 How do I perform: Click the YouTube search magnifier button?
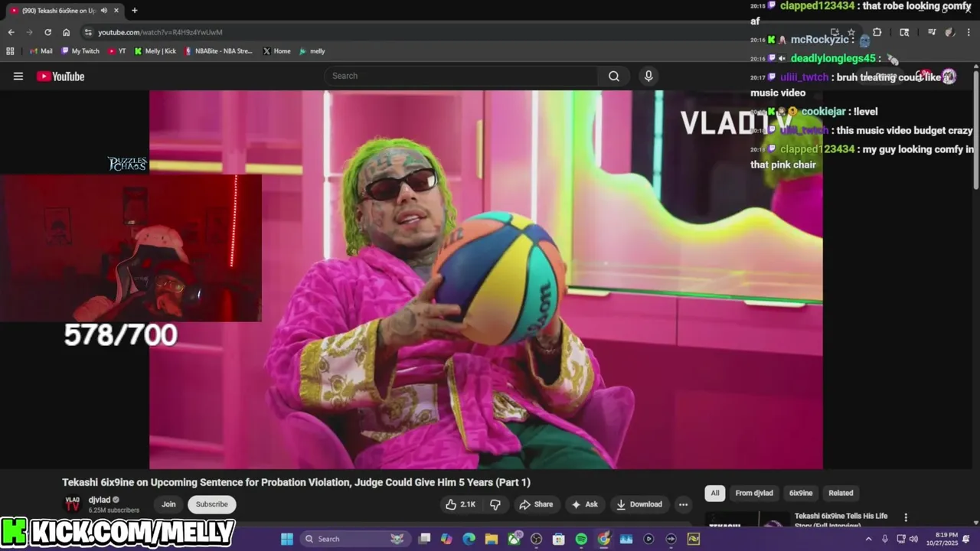click(614, 76)
